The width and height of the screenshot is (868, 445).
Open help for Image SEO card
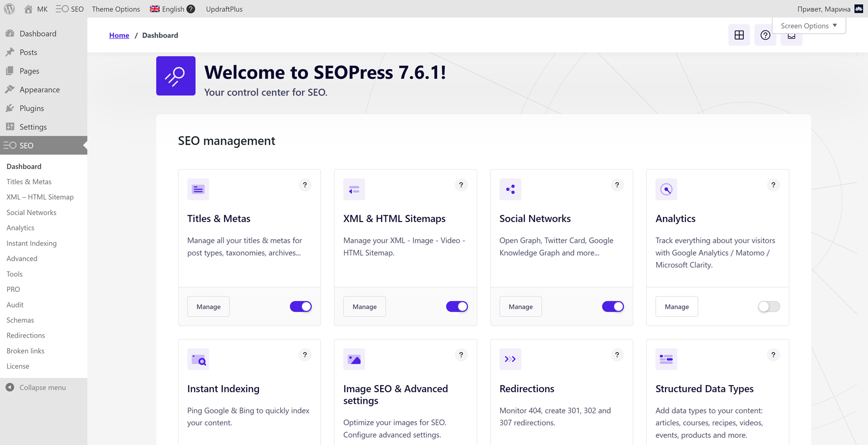pyautogui.click(x=461, y=355)
